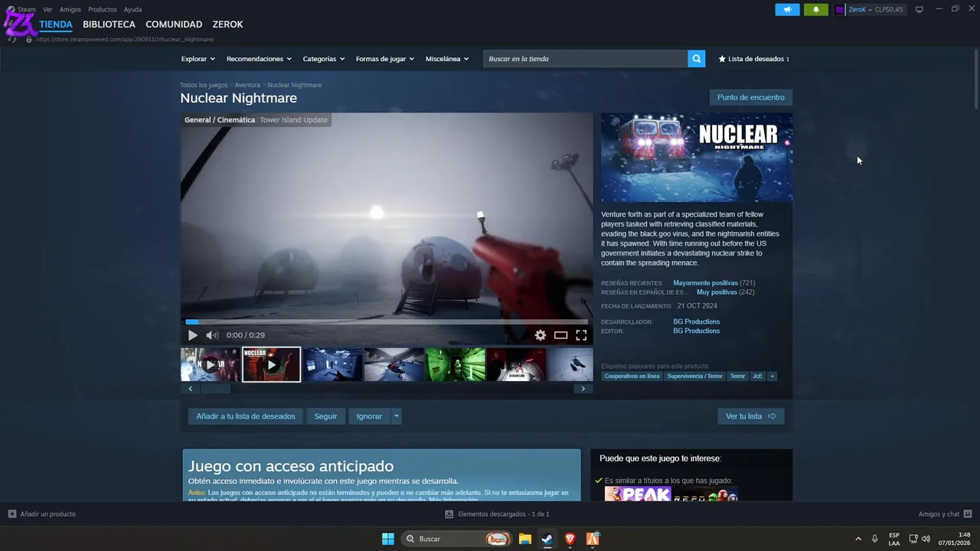Open Brave browser from the taskbar
980x551 pixels.
[x=570, y=539]
